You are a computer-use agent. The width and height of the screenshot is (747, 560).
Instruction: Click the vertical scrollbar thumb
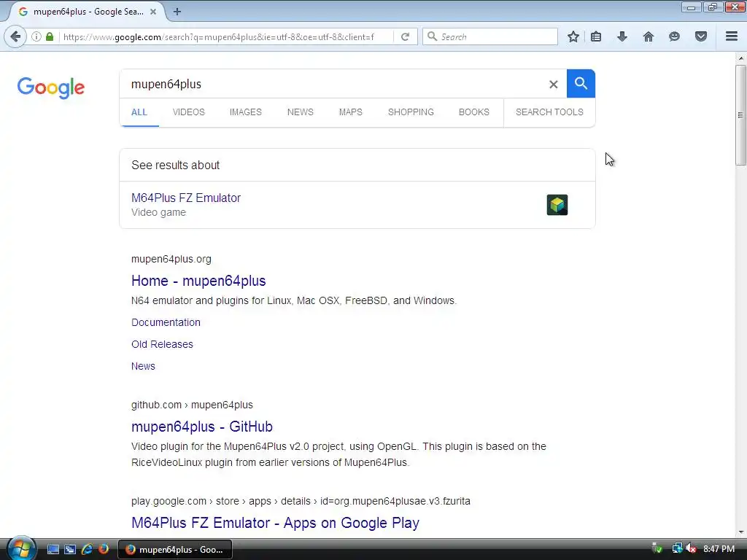pos(740,115)
